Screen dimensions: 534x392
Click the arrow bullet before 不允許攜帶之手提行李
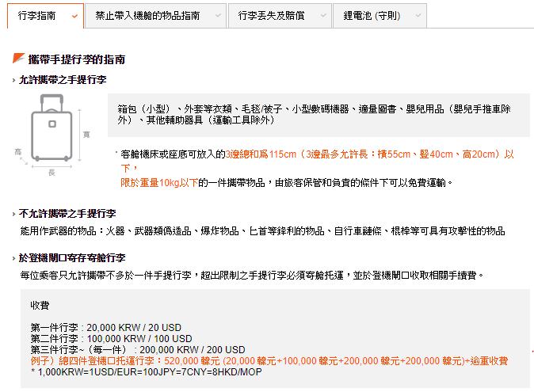pos(14,214)
